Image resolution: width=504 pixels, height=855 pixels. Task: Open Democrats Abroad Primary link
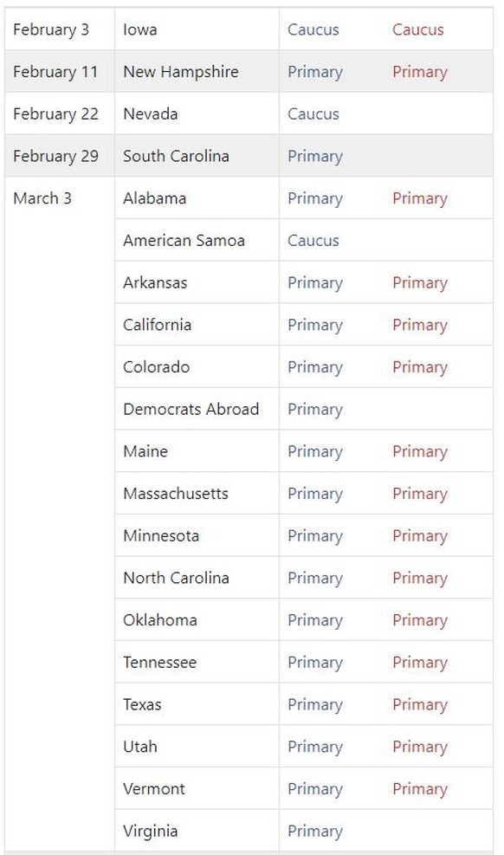[315, 410]
